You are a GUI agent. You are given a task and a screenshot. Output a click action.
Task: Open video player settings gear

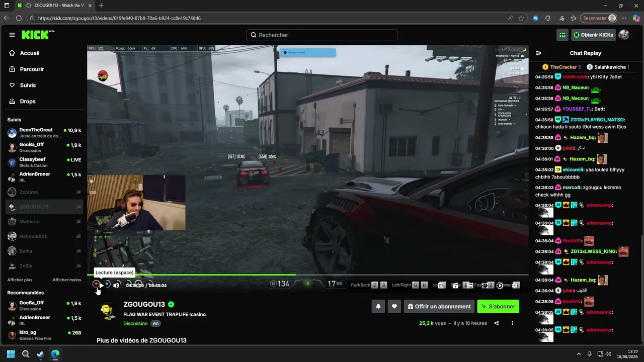click(516, 285)
